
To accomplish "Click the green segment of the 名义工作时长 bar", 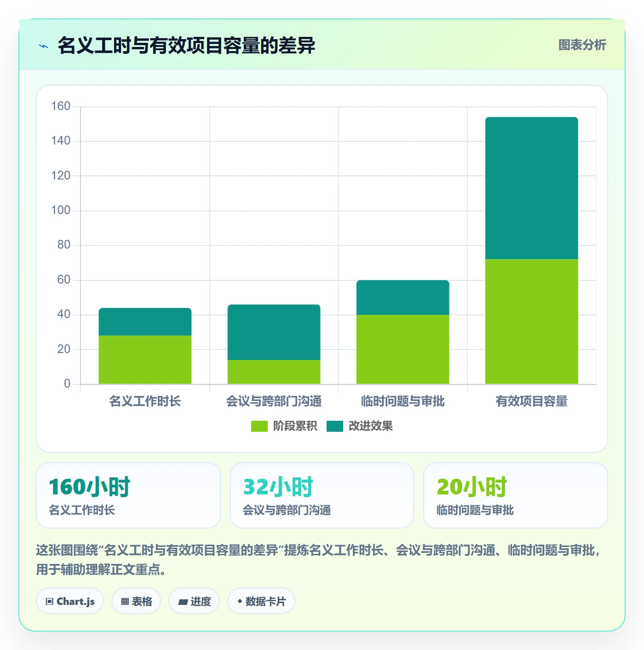I will (145, 360).
